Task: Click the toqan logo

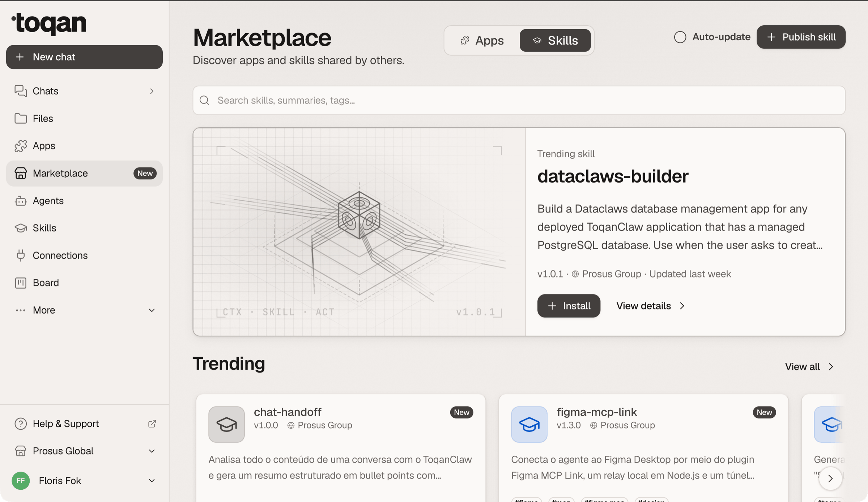Action: (x=49, y=24)
